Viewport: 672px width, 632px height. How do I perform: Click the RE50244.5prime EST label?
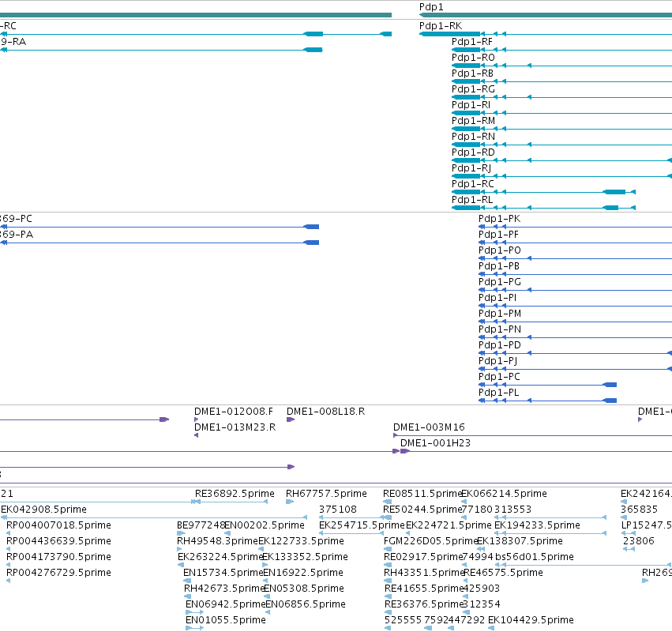coord(422,510)
